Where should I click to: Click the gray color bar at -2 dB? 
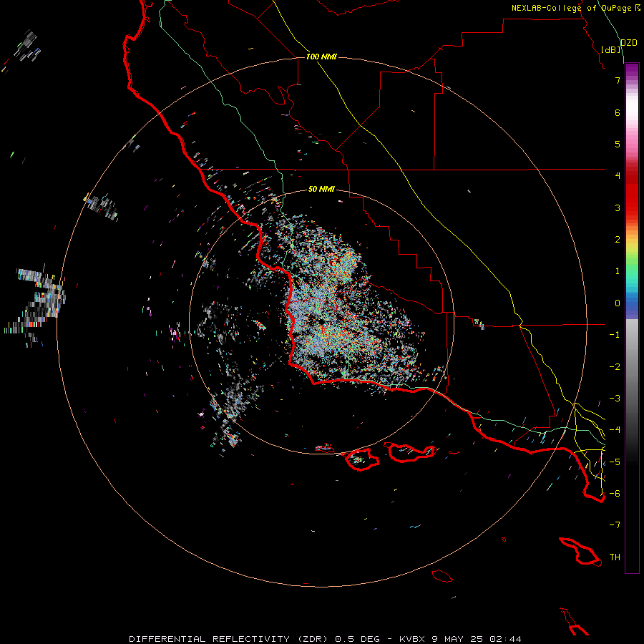point(631,367)
